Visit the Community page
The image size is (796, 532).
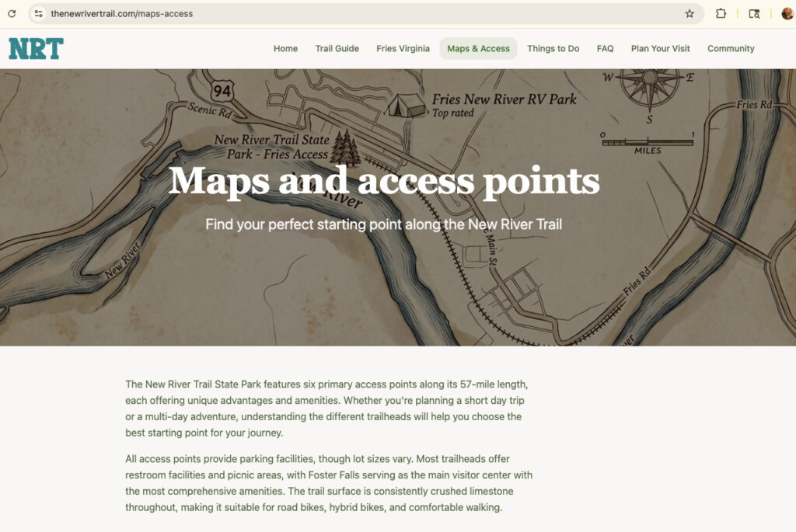click(731, 48)
